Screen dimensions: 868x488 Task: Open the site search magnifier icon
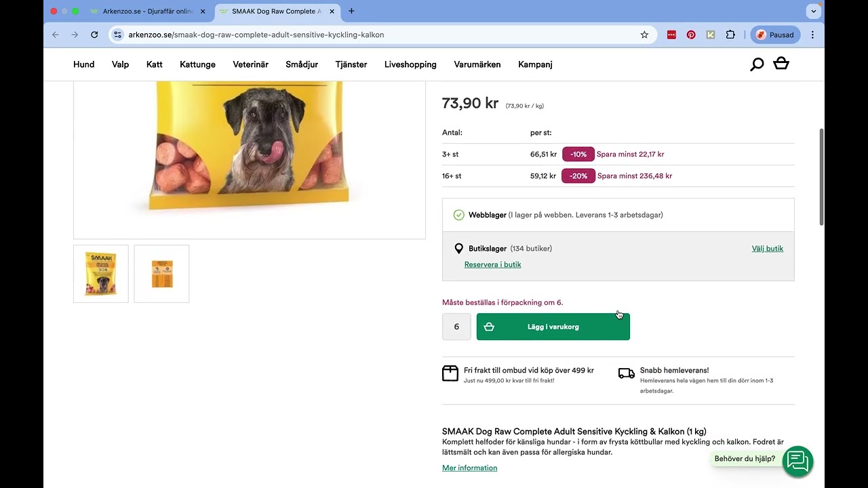[757, 64]
